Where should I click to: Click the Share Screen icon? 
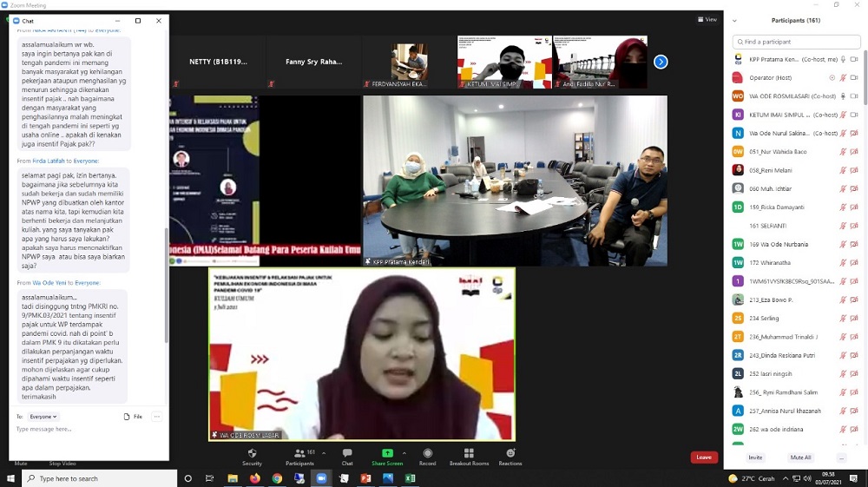387,453
